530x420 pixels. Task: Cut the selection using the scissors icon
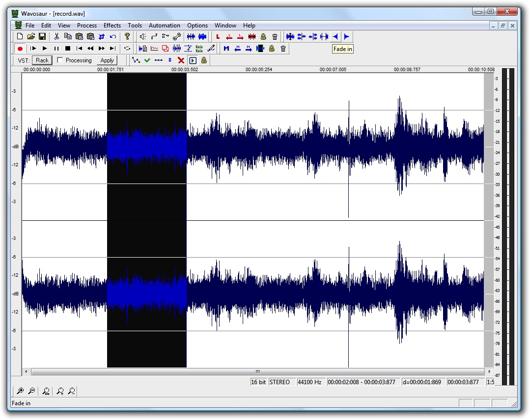(x=56, y=36)
